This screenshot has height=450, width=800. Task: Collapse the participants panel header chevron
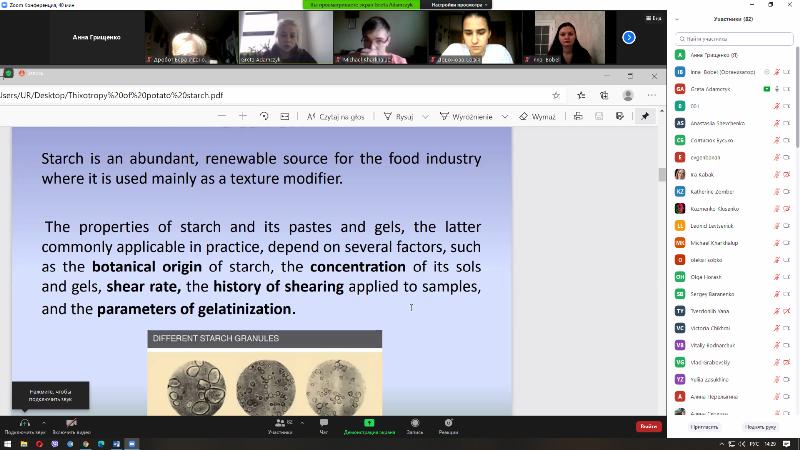pyautogui.click(x=677, y=19)
